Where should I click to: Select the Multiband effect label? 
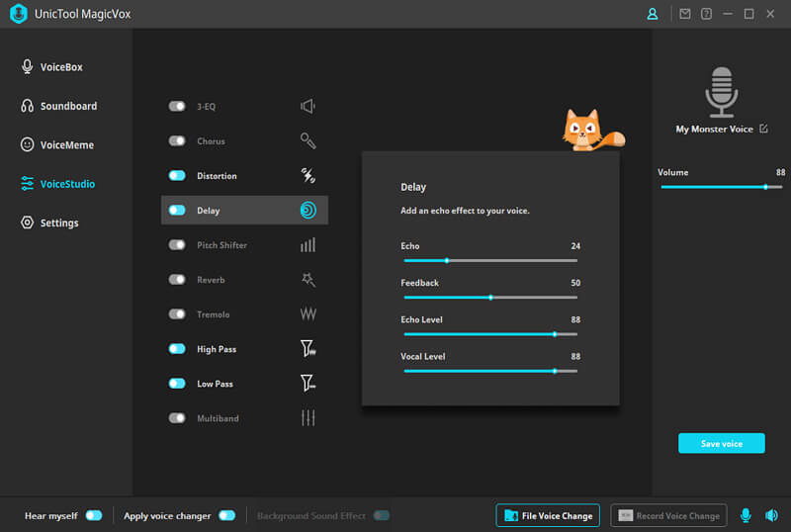218,418
